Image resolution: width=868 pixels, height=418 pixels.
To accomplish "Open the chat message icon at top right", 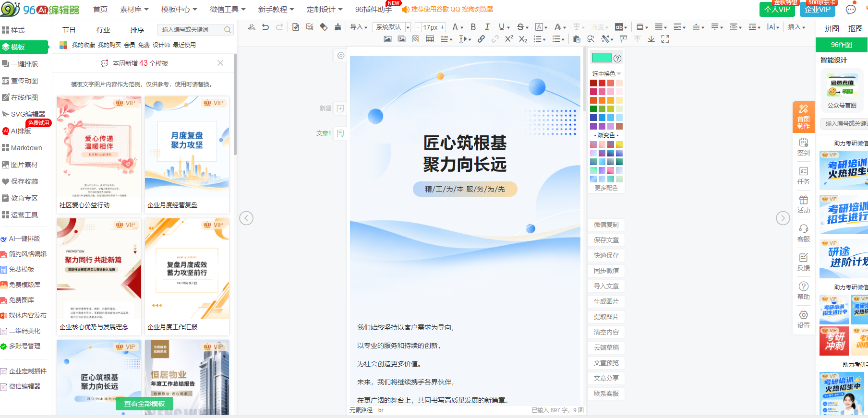I will 851,10.
